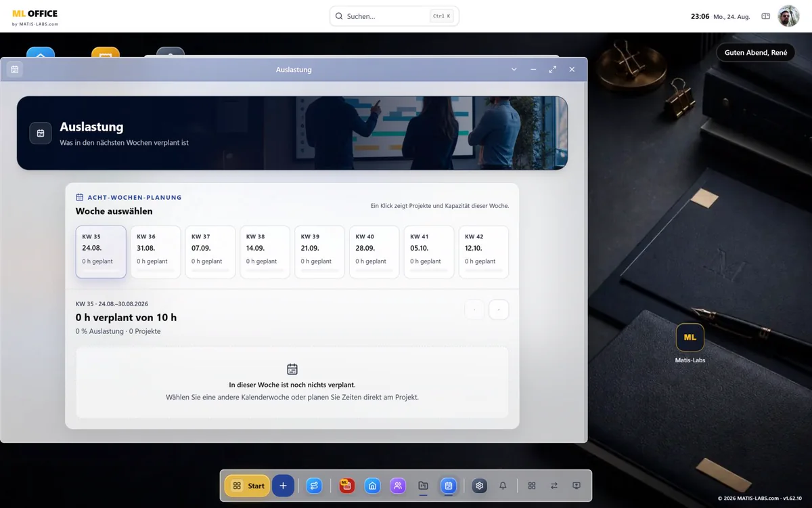
Task: Click the calendar icon in Auslastung title bar
Action: (x=15, y=69)
